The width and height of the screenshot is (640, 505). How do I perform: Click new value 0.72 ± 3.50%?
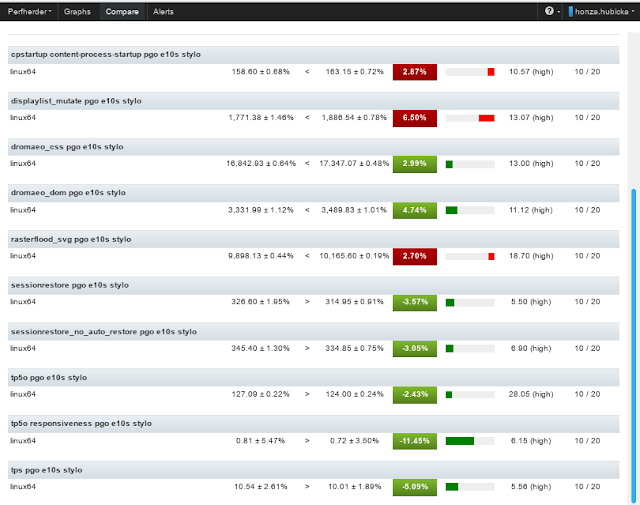(354, 441)
